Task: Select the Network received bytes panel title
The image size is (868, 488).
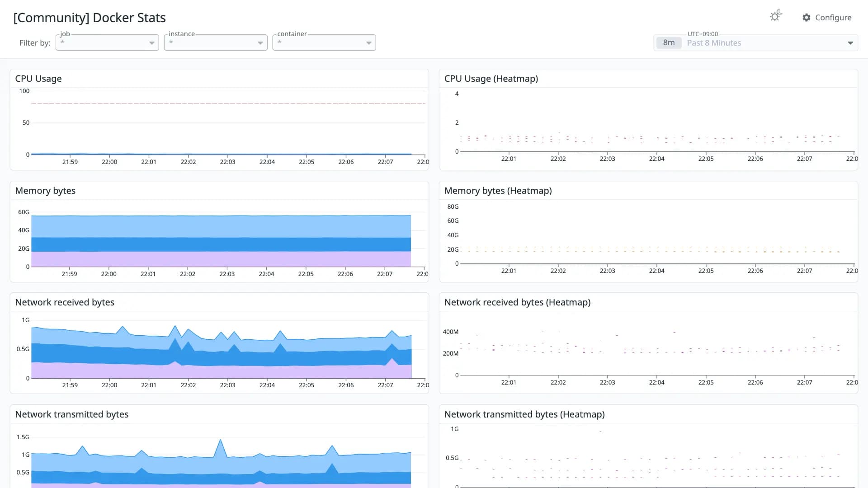Action: [65, 302]
